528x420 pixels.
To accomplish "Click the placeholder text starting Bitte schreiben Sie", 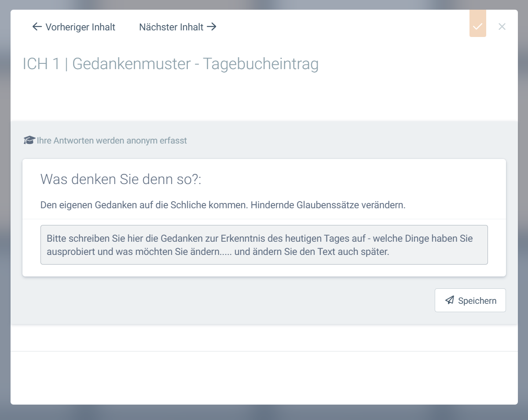I will [x=260, y=239].
